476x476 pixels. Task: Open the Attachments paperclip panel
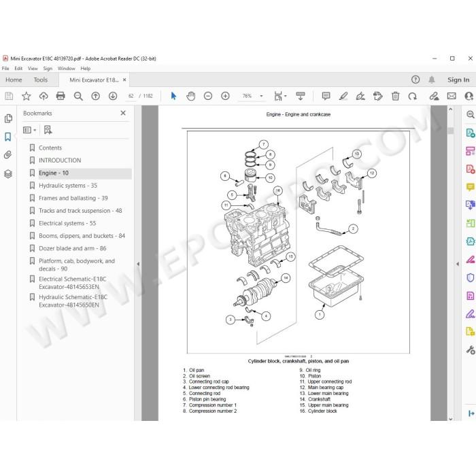pos(8,155)
